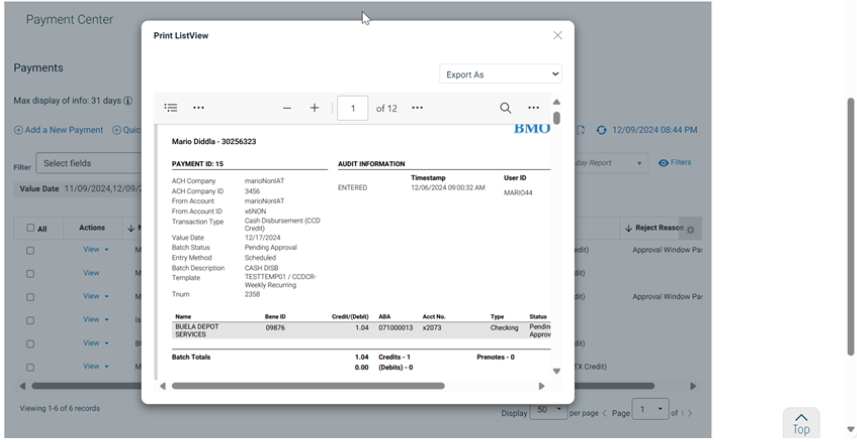Check the third payment row checkbox
The width and height of the screenshot is (857, 442).
[30, 297]
